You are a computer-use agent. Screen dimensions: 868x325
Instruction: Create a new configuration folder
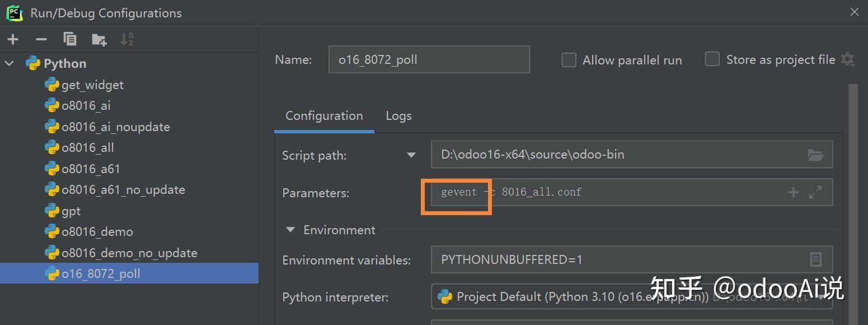pos(99,39)
